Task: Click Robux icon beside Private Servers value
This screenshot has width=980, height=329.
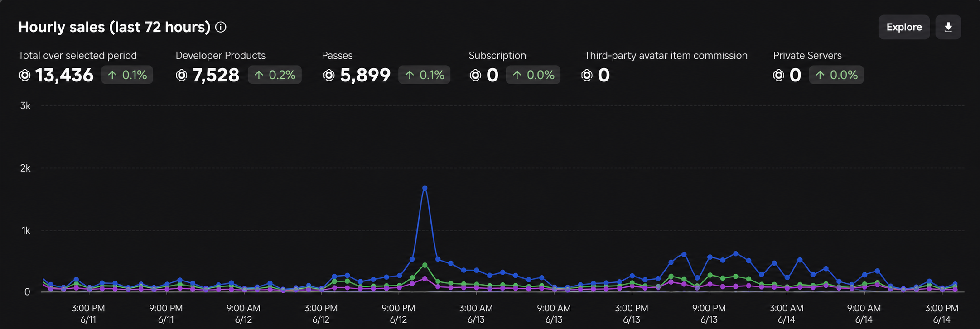Action: (778, 75)
